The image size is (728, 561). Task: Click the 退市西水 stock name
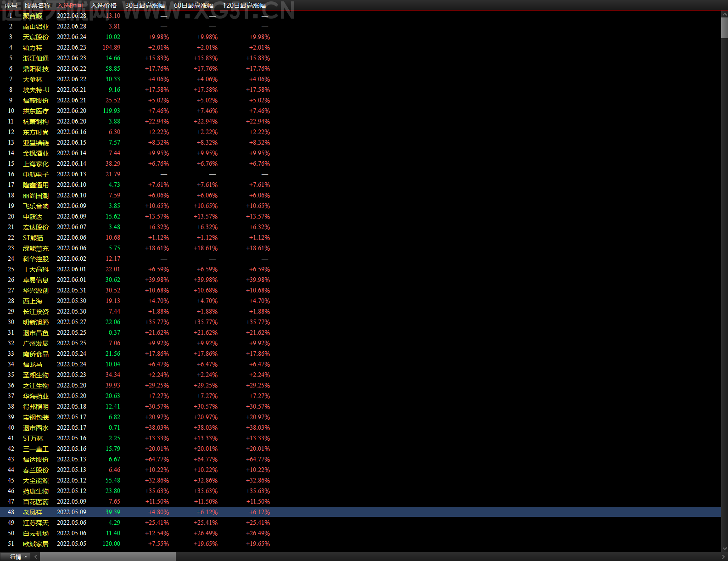pos(36,428)
